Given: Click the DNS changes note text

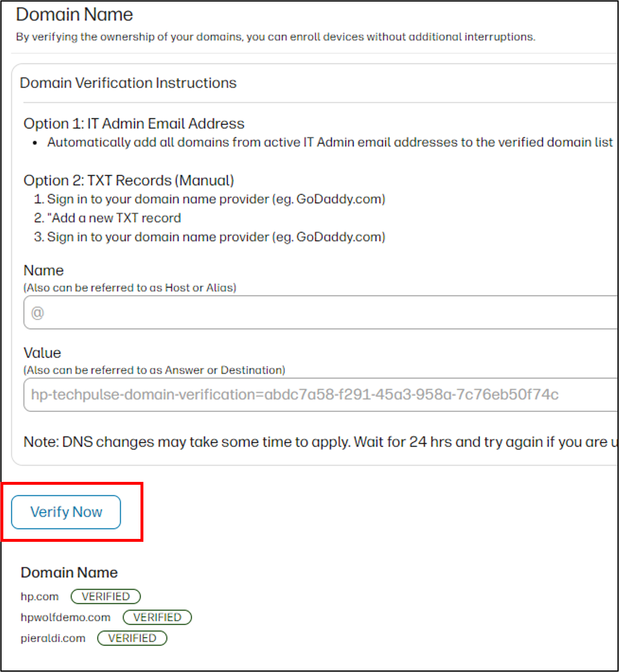Looking at the screenshot, I should tap(321, 442).
